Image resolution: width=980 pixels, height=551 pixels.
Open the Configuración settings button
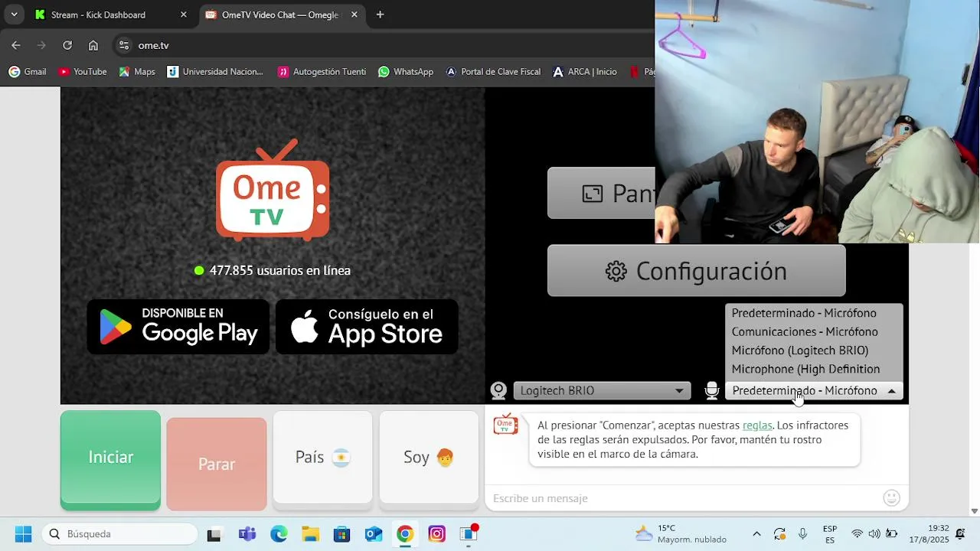click(697, 271)
